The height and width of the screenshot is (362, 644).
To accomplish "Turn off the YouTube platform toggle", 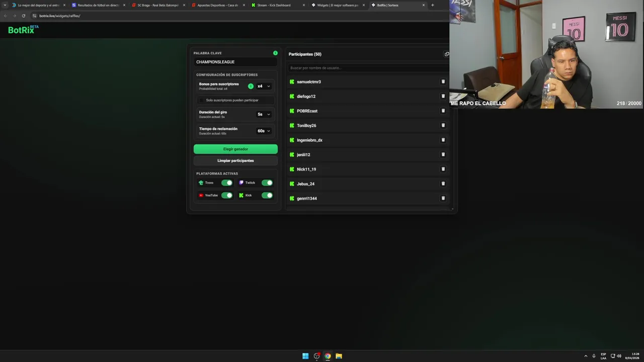I will click(227, 195).
